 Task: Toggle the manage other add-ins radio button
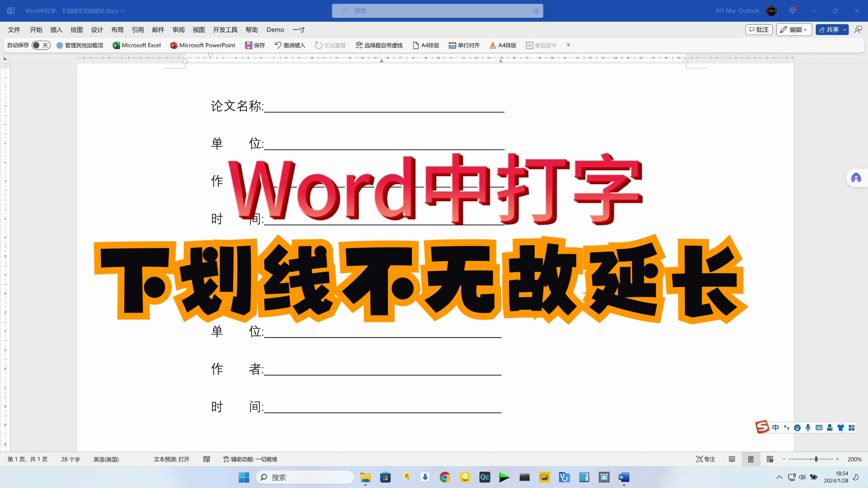(60, 45)
